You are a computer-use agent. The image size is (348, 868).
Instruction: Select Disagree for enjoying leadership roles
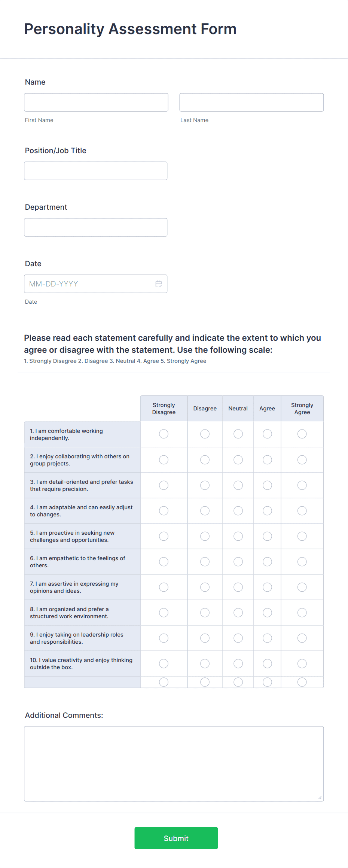tap(205, 638)
